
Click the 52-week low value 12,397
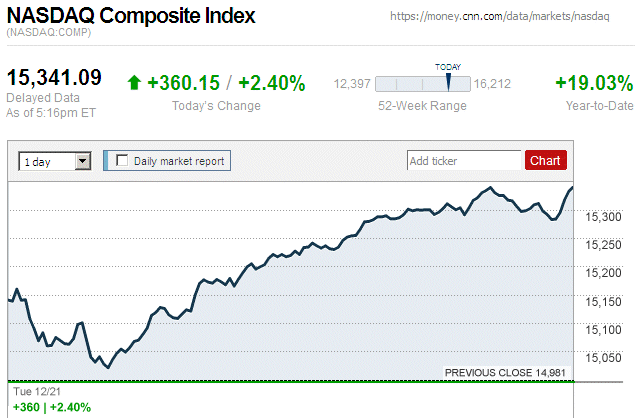point(352,84)
